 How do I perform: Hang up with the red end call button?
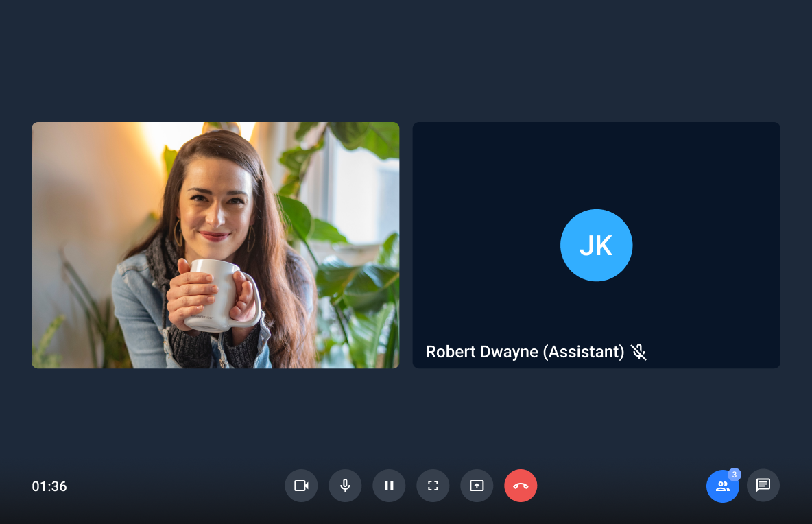click(x=521, y=486)
